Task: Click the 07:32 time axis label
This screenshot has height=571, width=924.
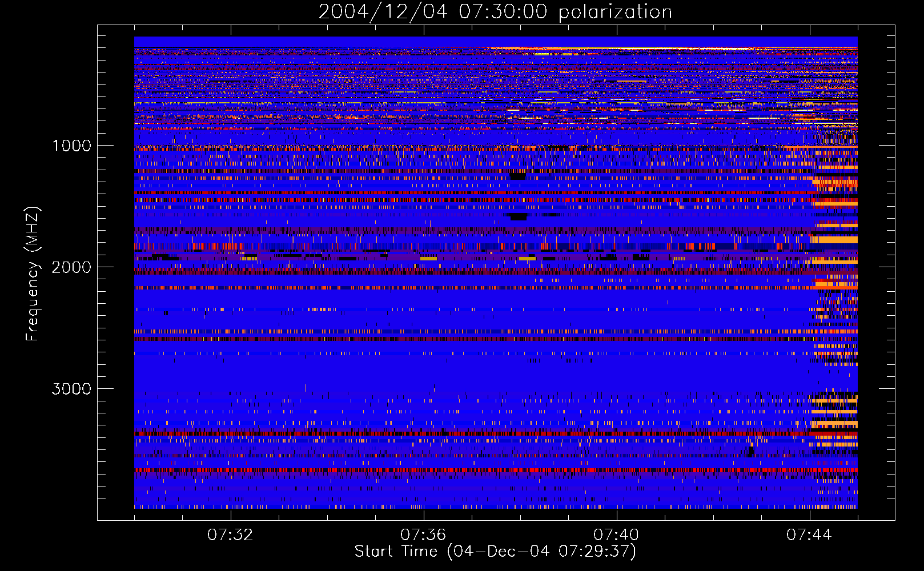Action: pyautogui.click(x=230, y=535)
